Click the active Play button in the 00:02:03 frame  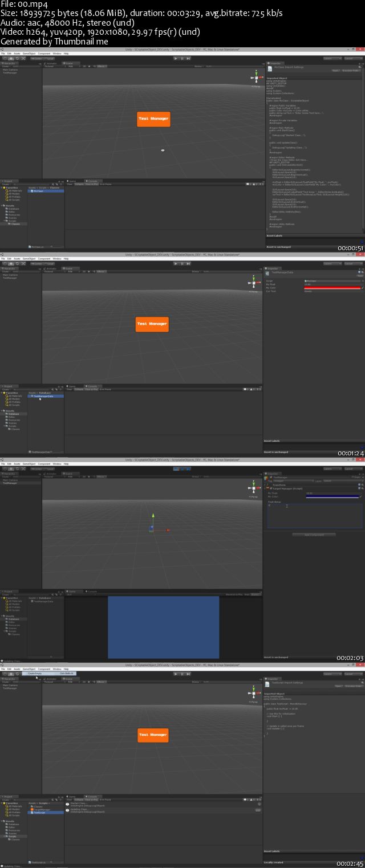click(176, 468)
